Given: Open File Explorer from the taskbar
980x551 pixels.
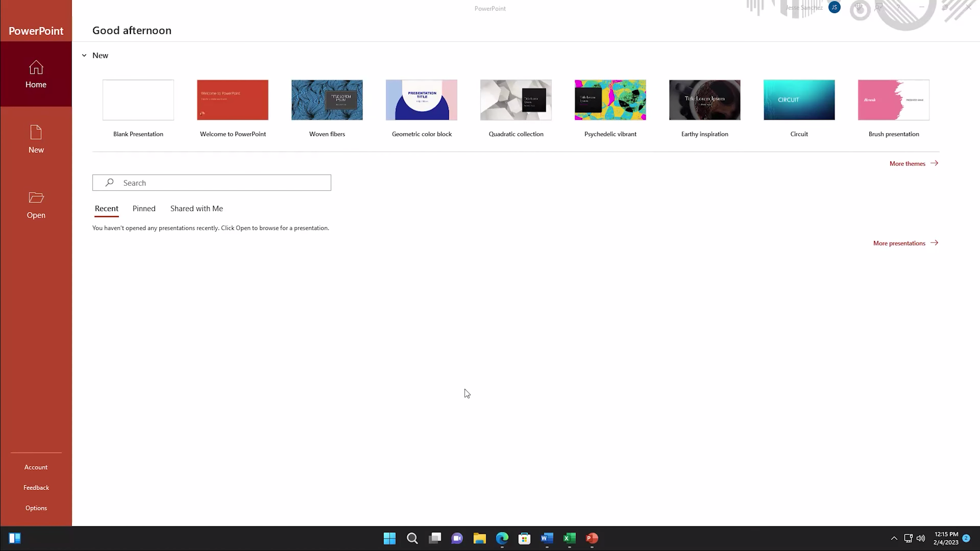Looking at the screenshot, I should click(x=479, y=538).
